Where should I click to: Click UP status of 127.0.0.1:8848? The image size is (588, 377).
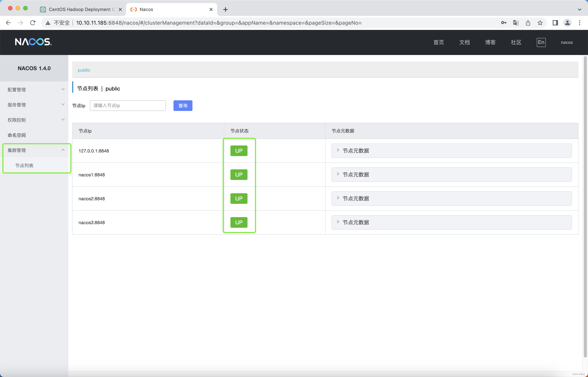click(x=239, y=151)
